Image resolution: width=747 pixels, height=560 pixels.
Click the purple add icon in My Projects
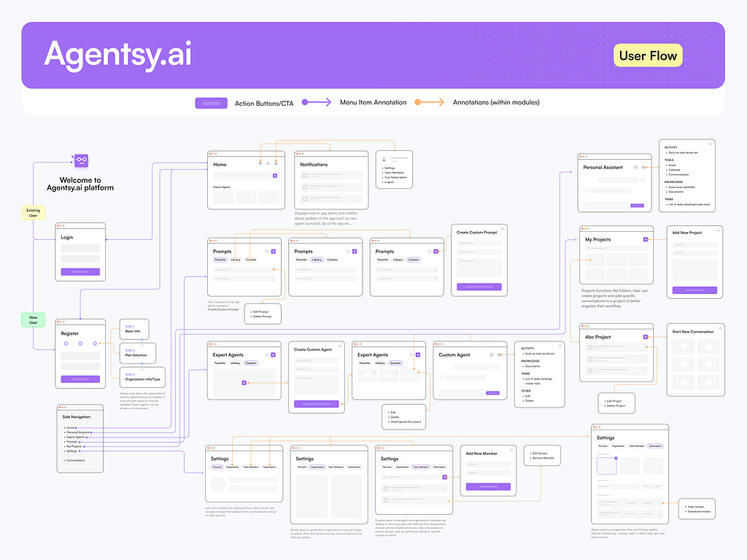click(x=646, y=239)
